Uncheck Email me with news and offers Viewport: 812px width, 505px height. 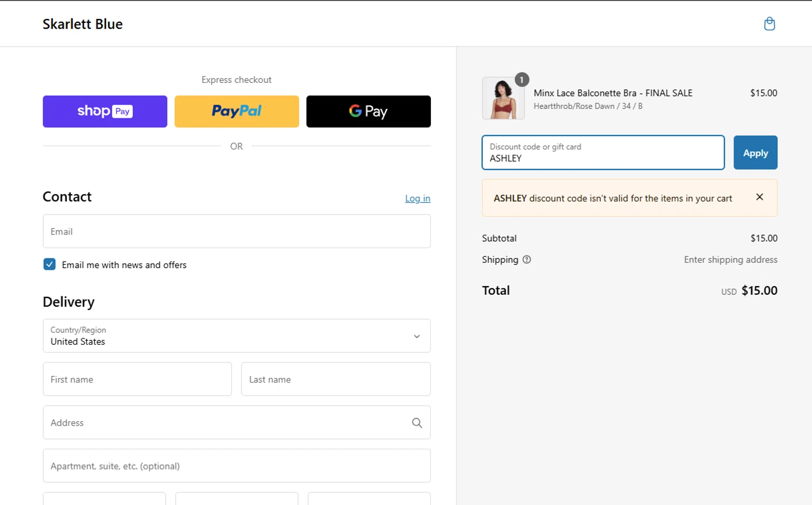click(49, 264)
